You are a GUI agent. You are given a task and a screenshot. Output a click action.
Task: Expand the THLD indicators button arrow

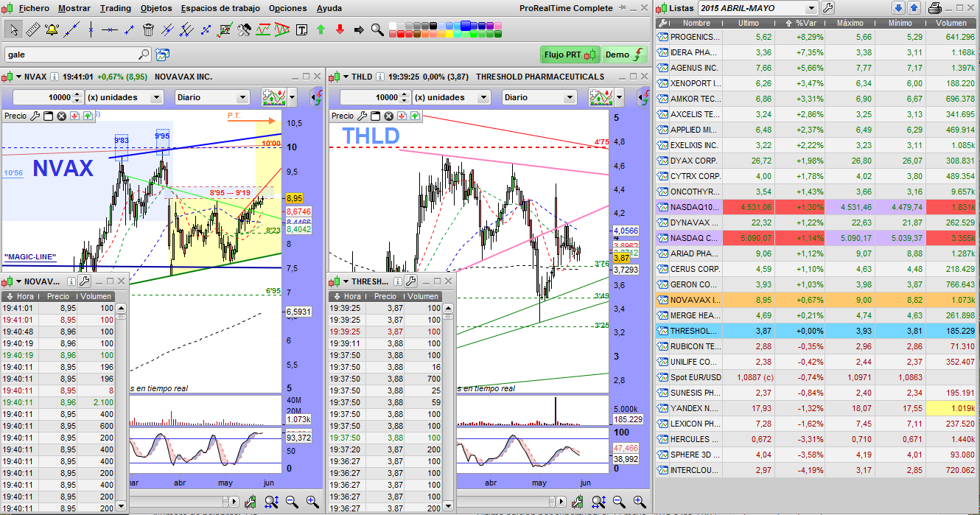tap(620, 97)
